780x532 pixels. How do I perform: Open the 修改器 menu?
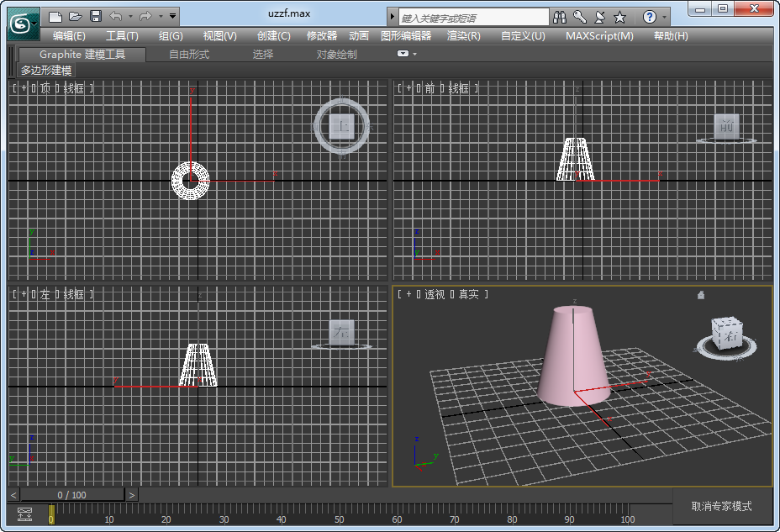click(322, 36)
